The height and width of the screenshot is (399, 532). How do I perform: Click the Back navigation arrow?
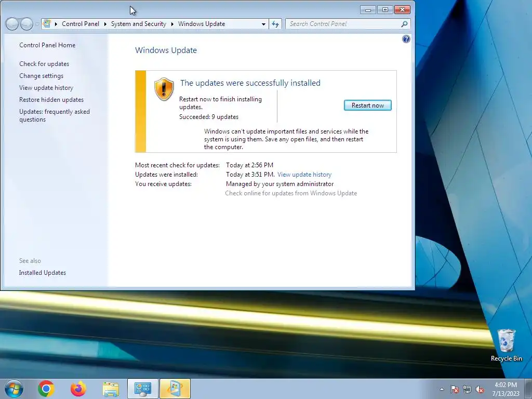coord(12,24)
